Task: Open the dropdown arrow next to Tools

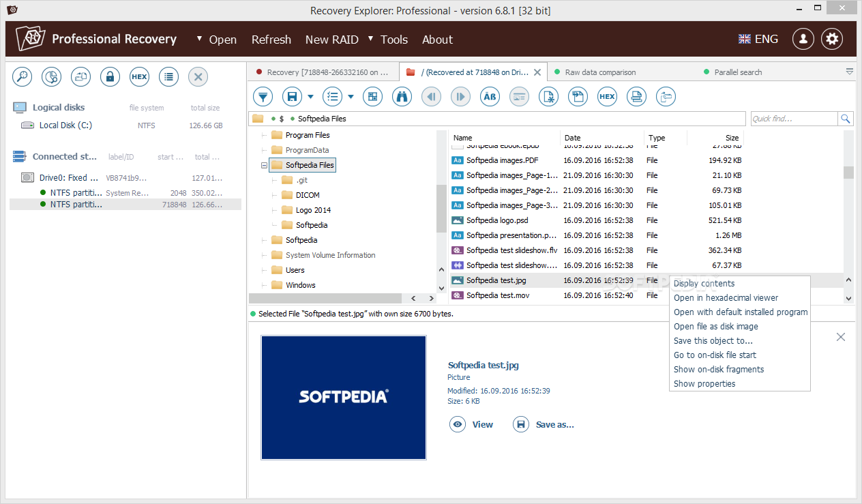Action: 370,38
